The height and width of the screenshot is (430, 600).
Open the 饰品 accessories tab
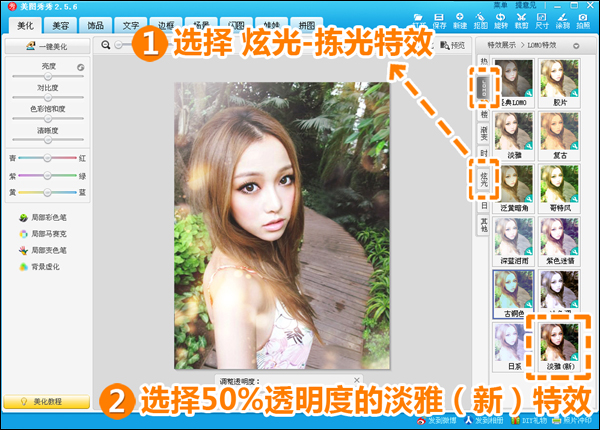click(96, 25)
